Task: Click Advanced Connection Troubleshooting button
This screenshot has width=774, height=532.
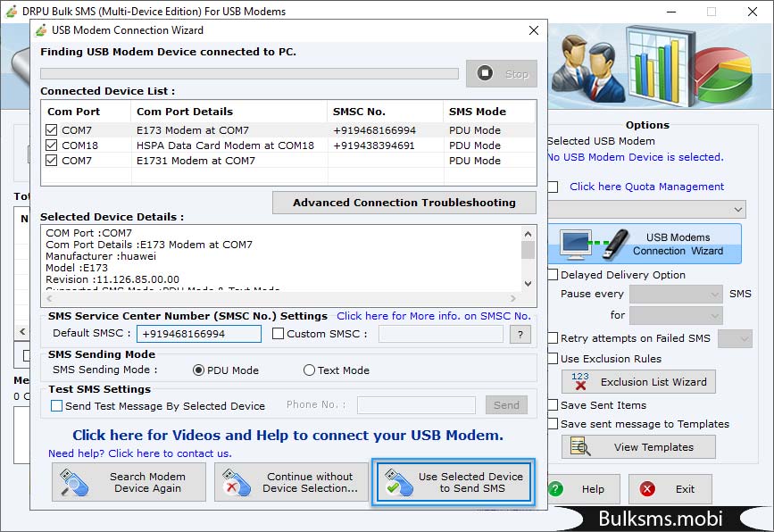Action: (404, 203)
